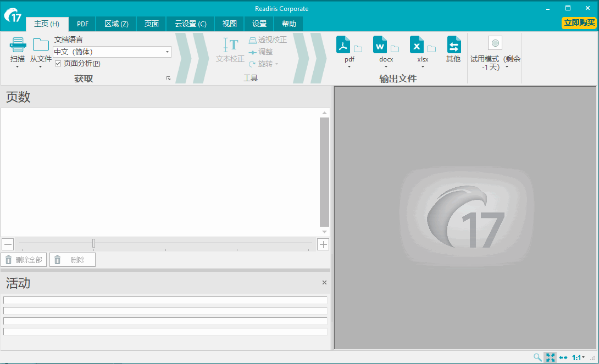Viewport: 599px width, 364px height.
Task: Open the 文档语言 language combo box
Action: pos(112,52)
